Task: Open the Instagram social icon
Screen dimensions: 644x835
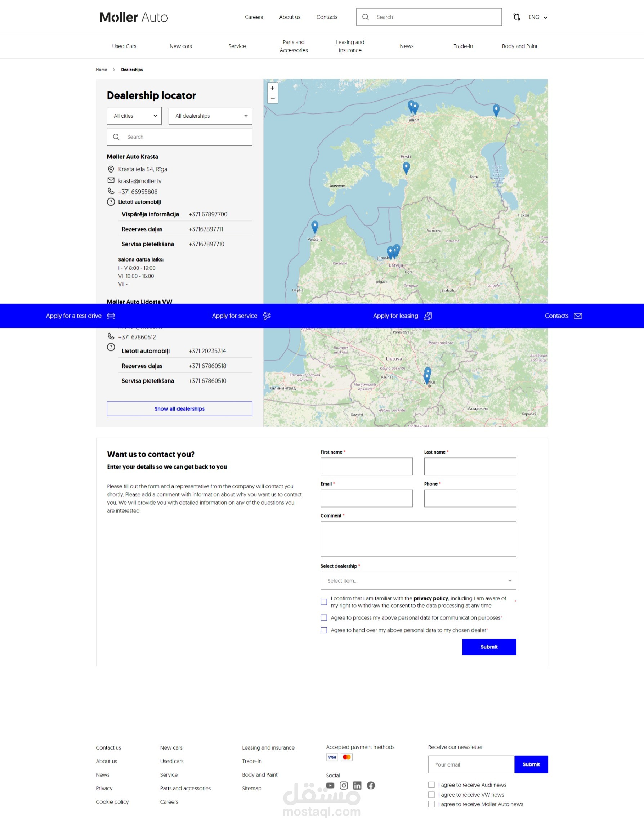Action: pos(344,786)
